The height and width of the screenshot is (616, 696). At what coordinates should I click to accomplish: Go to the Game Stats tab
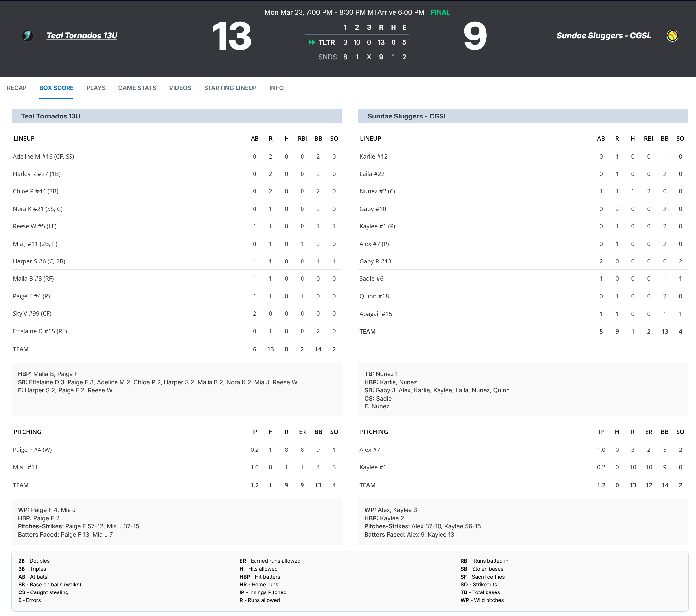pyautogui.click(x=137, y=88)
